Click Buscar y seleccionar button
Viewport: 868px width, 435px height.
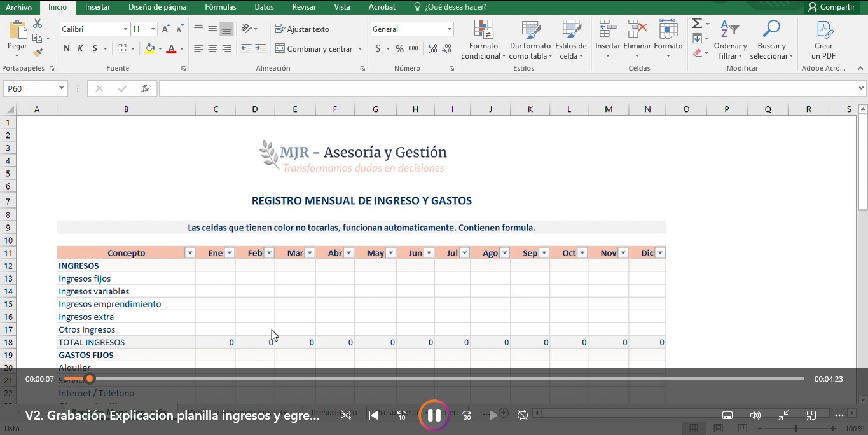coord(771,40)
